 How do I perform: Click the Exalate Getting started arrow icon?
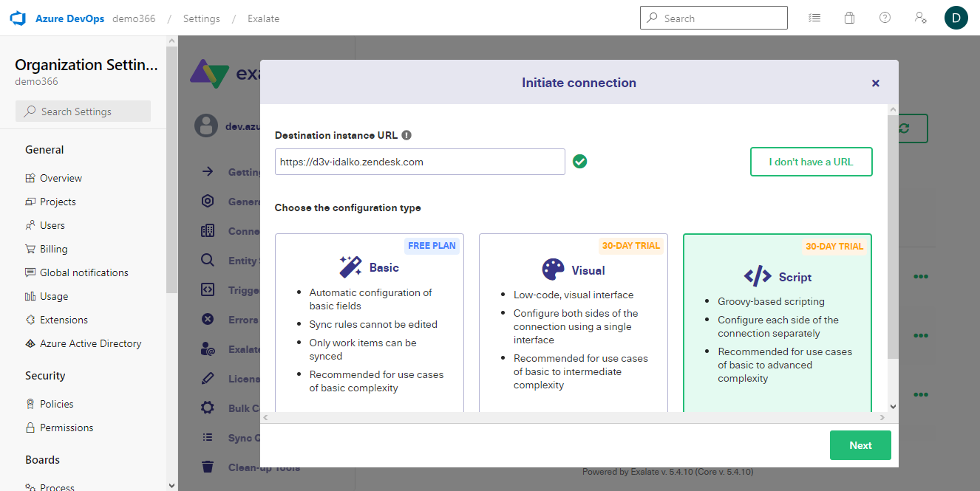point(208,172)
